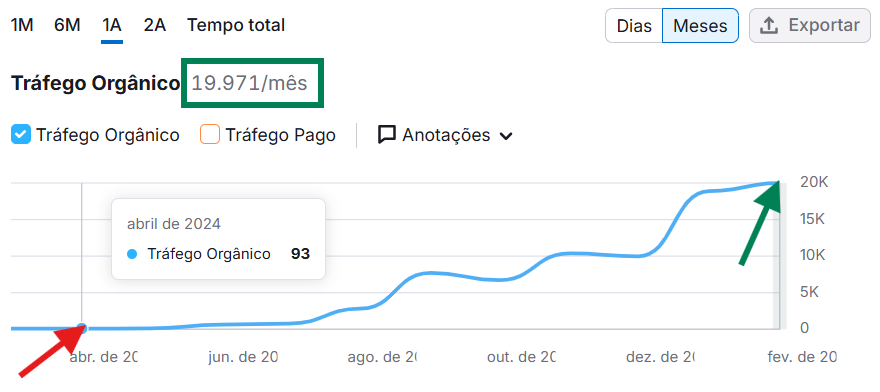The width and height of the screenshot is (880, 392).
Task: Select the 2A time range
Action: tap(155, 25)
